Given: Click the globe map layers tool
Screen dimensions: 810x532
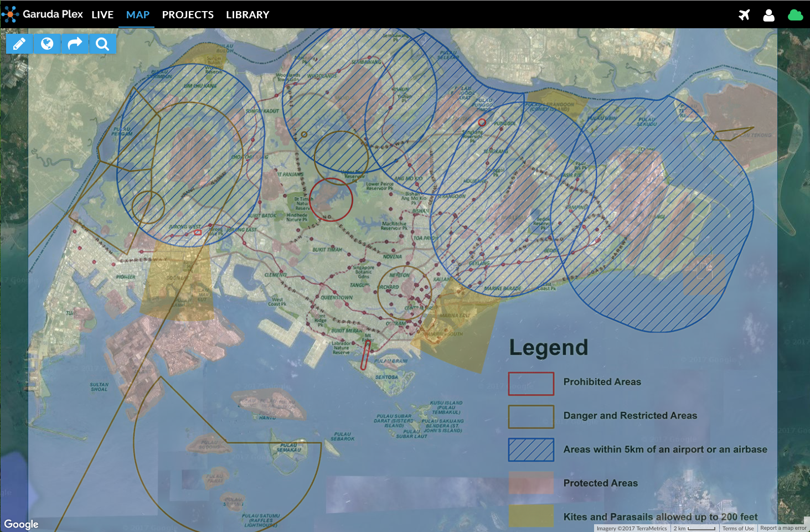Looking at the screenshot, I should tap(47, 44).
